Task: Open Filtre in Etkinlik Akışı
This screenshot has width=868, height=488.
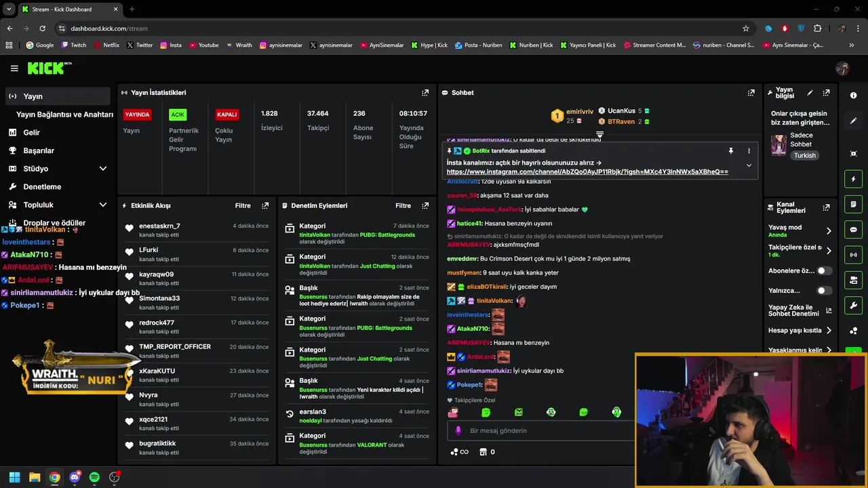Action: pos(243,205)
